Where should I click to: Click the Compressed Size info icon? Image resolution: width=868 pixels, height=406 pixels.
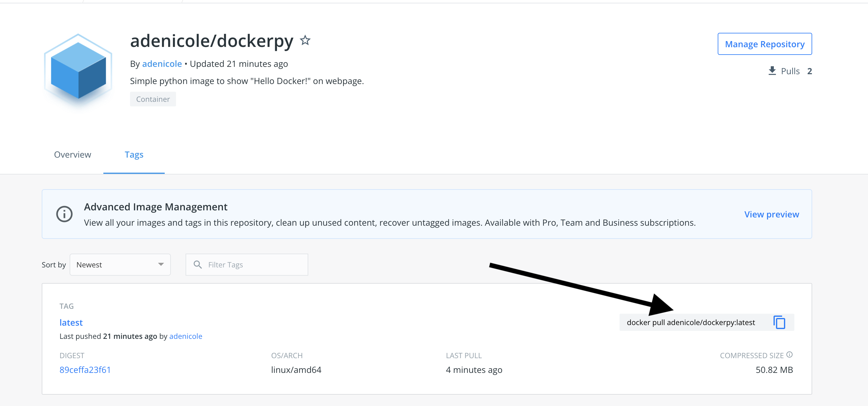pyautogui.click(x=790, y=354)
